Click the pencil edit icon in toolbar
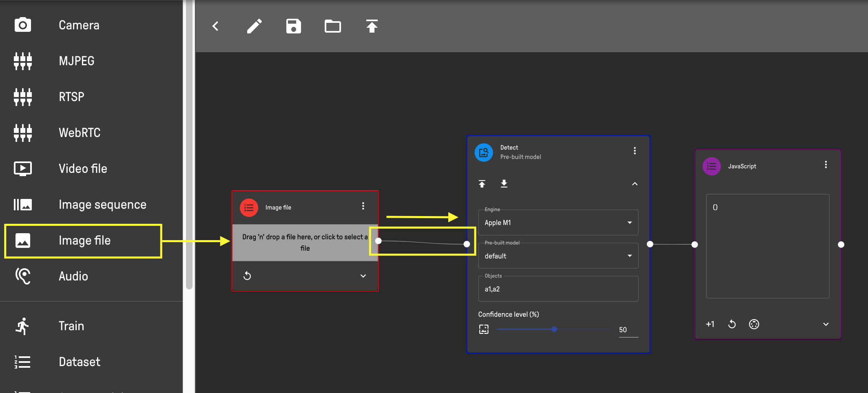Viewport: 868px width, 393px height. click(255, 26)
